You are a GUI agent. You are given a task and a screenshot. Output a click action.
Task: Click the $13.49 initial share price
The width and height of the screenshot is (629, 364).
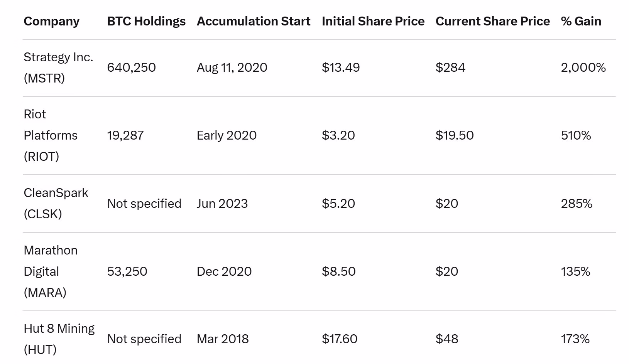(x=341, y=67)
